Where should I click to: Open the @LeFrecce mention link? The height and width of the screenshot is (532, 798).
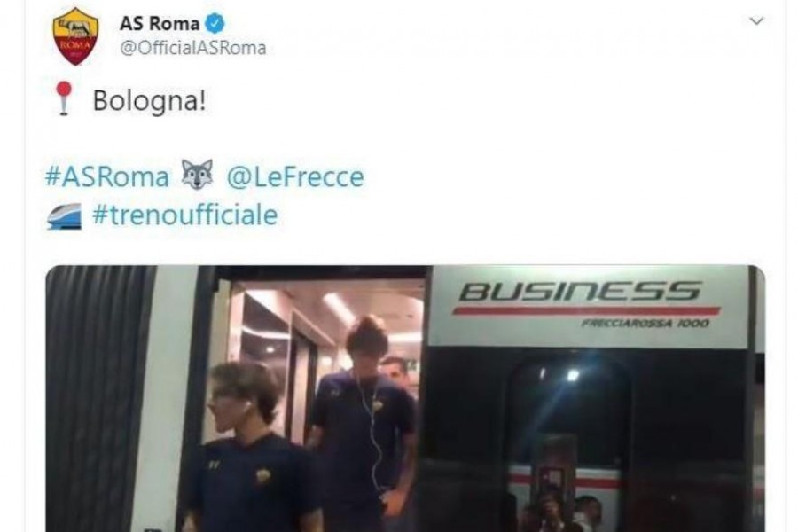295,177
